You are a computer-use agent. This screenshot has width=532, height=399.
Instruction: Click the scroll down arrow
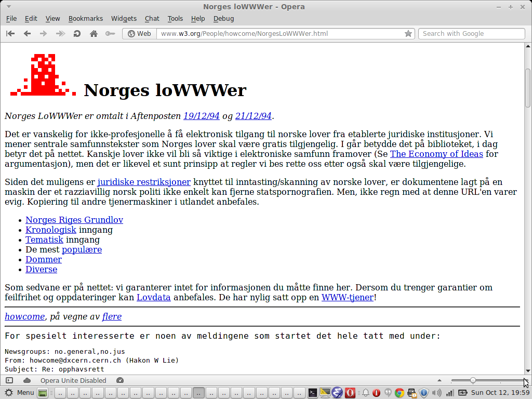click(528, 371)
